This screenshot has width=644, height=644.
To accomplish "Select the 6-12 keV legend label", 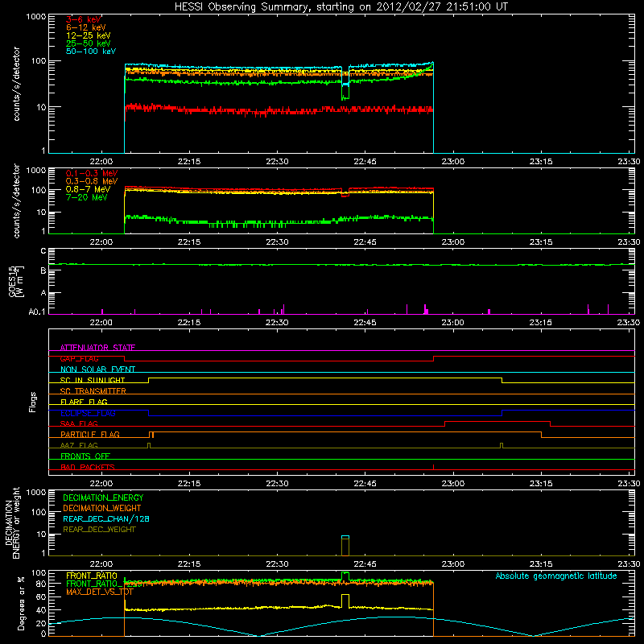I will click(x=86, y=27).
